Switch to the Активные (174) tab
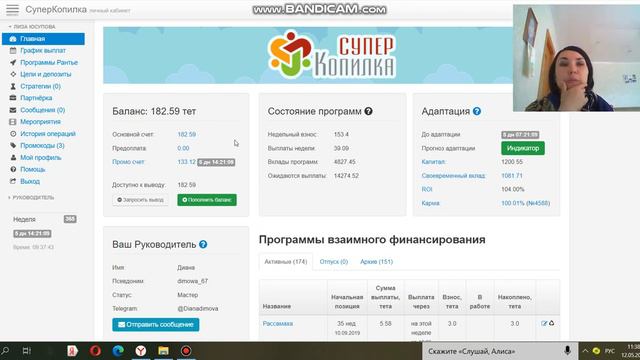640x360 pixels. pos(286,262)
